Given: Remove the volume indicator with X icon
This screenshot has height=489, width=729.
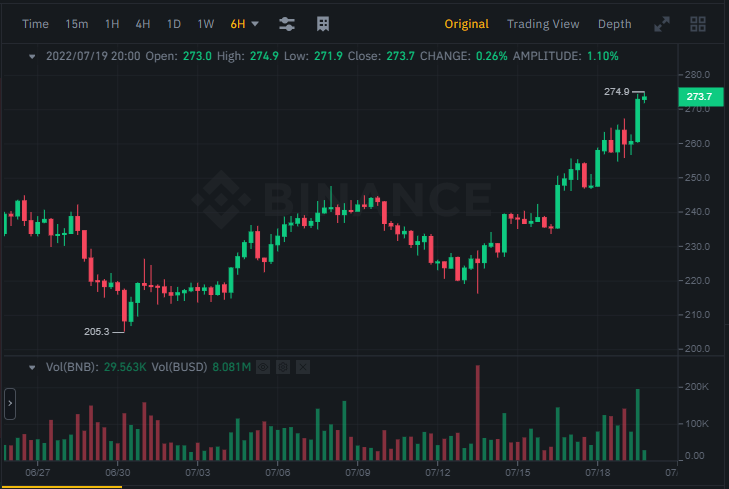Looking at the screenshot, I should pos(303,367).
